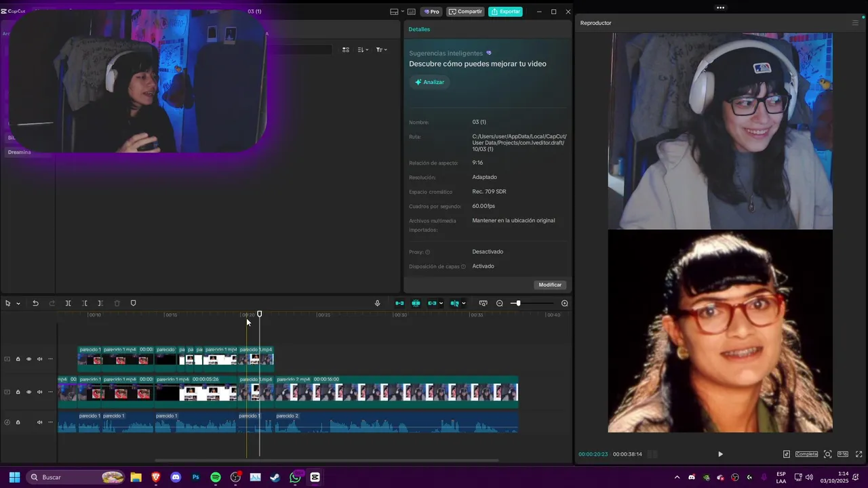Open Spotify from the taskbar
Viewport: 868px width, 488px height.
[216, 477]
